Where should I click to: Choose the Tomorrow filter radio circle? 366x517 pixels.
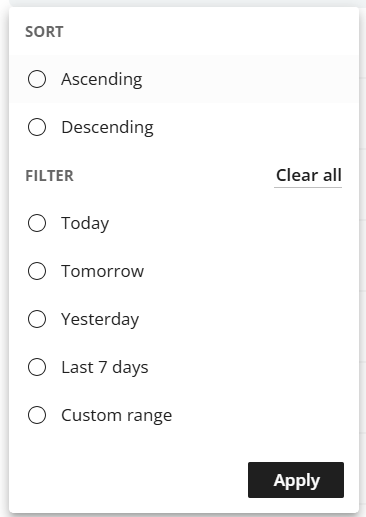click(37, 271)
